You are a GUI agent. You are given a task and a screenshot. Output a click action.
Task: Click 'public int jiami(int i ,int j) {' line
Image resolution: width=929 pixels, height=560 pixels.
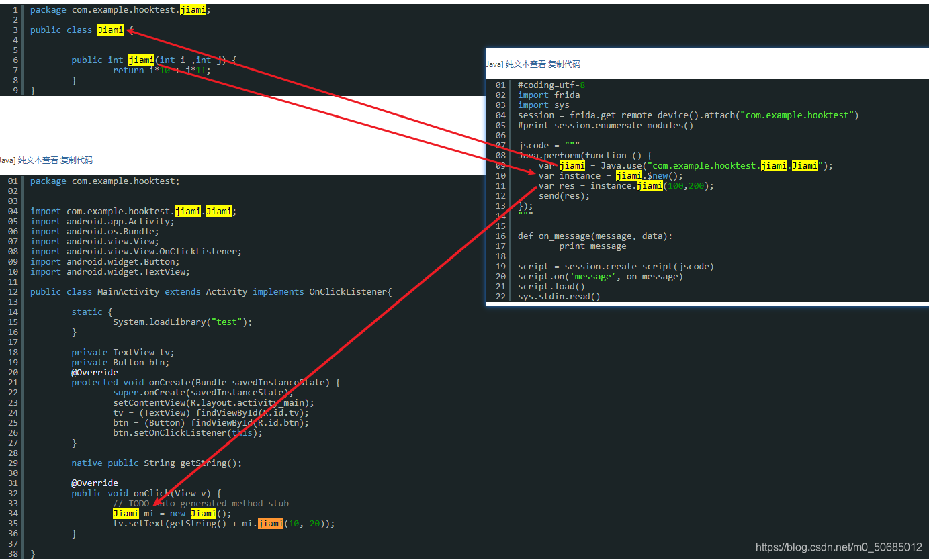coord(154,60)
